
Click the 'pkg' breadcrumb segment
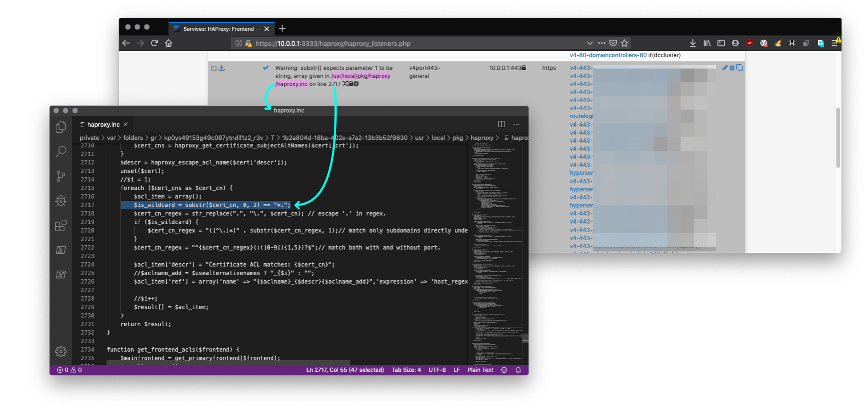point(458,138)
